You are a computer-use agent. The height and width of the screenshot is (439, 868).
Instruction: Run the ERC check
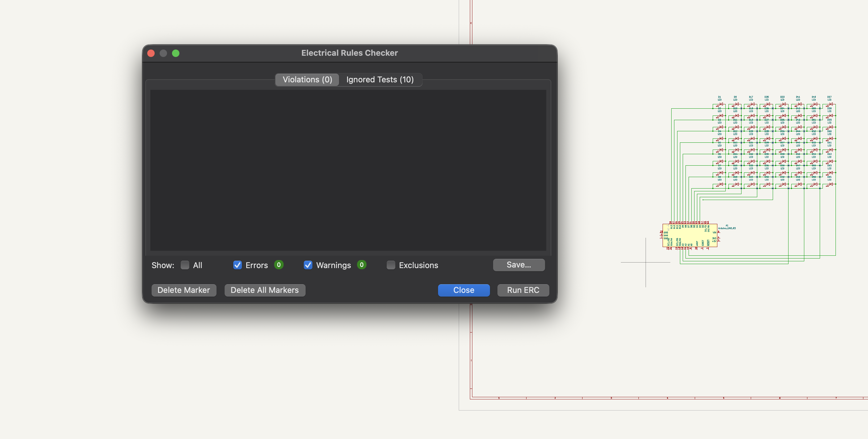point(523,290)
